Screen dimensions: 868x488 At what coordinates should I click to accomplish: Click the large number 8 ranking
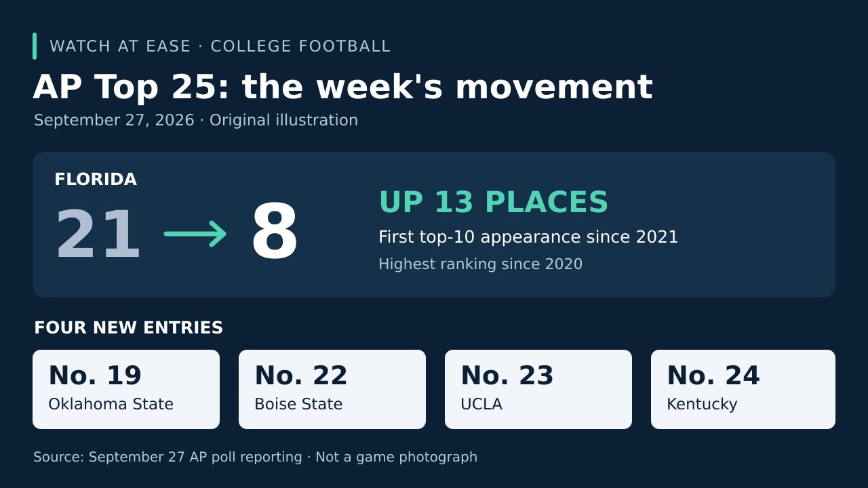(275, 232)
